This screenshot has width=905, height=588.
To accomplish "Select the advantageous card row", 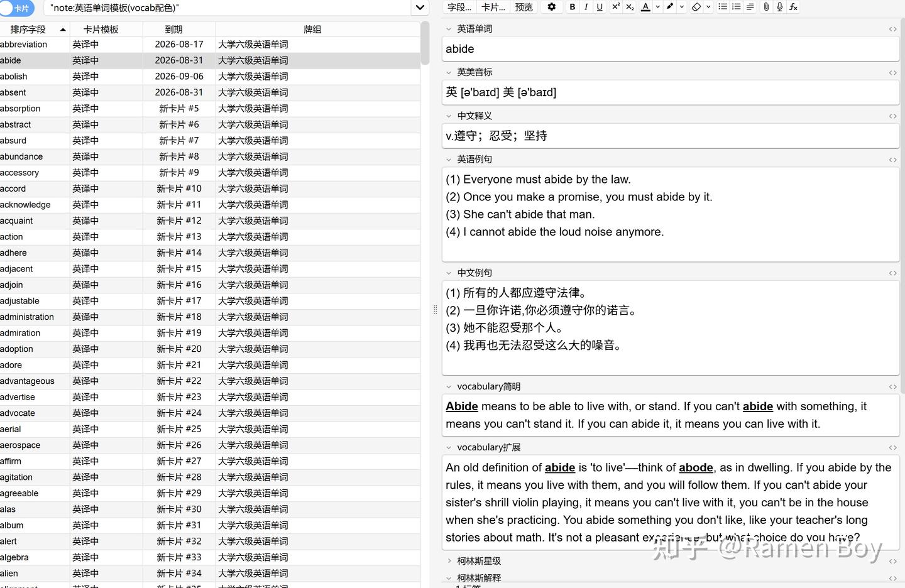I will pos(210,381).
